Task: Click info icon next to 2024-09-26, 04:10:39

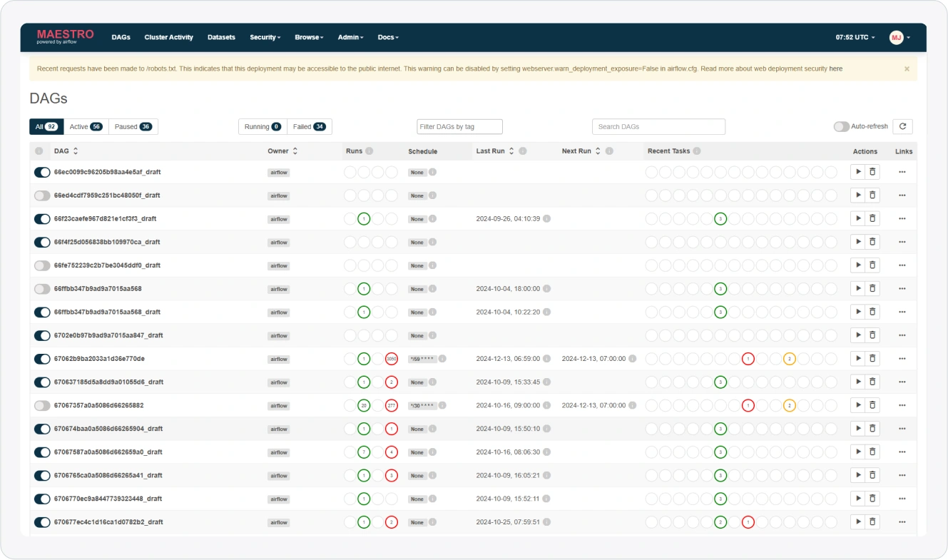Action: click(x=546, y=219)
